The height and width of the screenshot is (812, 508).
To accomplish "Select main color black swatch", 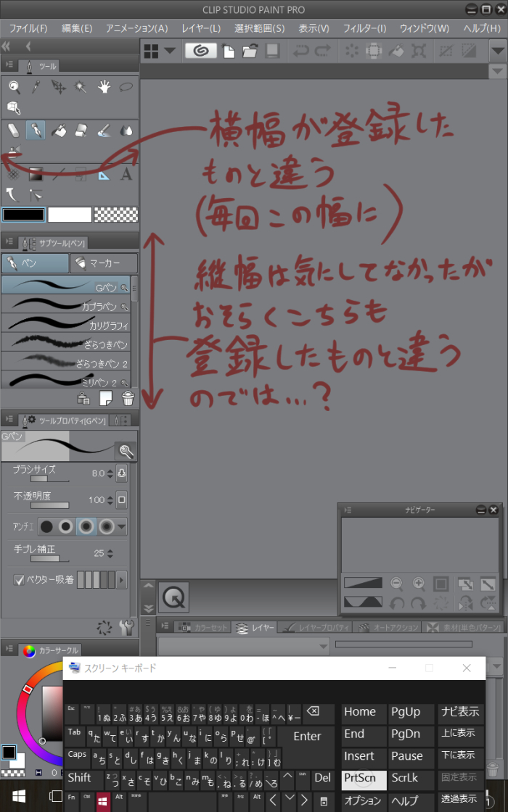I will [23, 215].
